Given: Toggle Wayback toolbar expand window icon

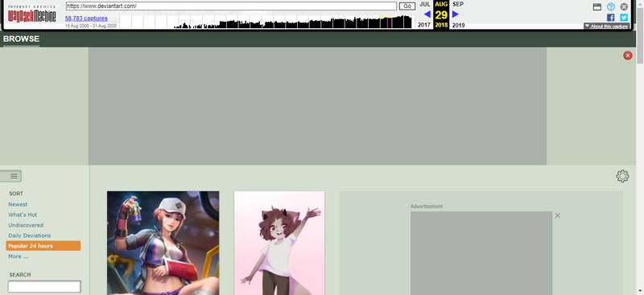Looking at the screenshot, I should tap(597, 6).
